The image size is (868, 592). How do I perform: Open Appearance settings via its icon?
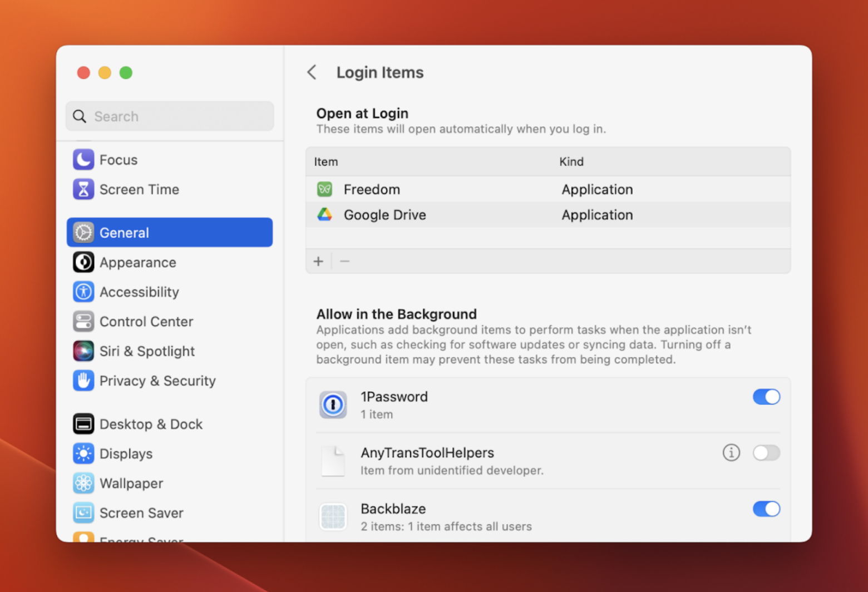click(83, 262)
